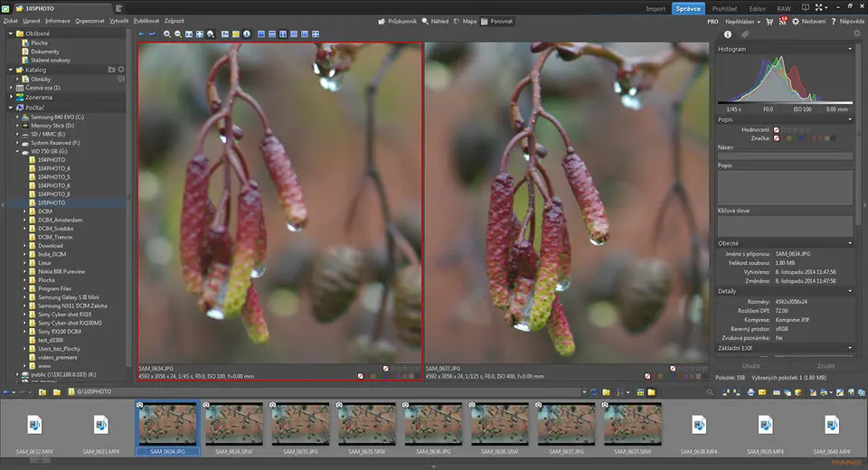Switch to the Editor tab
868x470 pixels.
[757, 8]
